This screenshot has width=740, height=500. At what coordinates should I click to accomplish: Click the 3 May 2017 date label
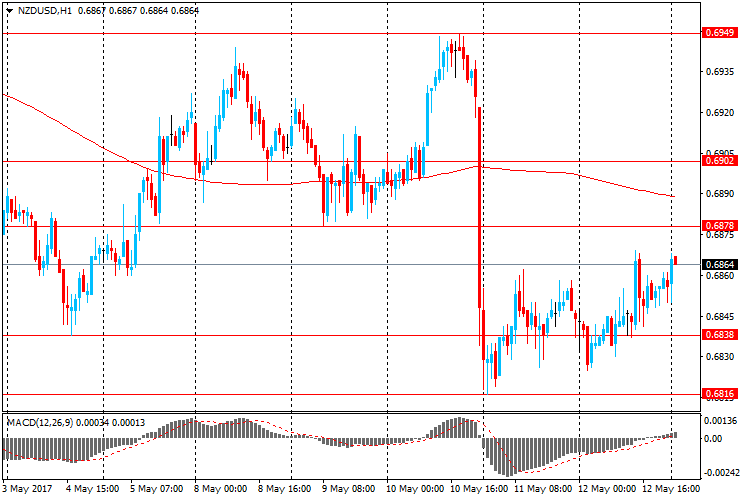pyautogui.click(x=27, y=490)
